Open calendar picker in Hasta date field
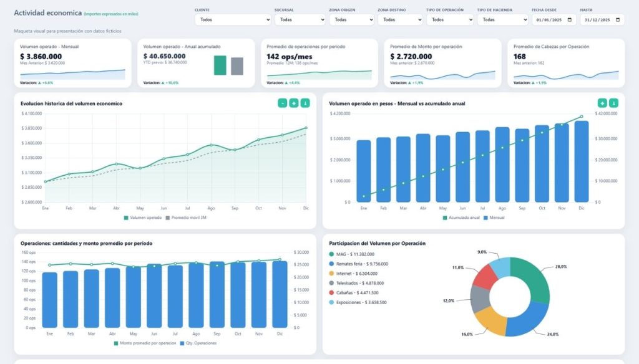 618,20
